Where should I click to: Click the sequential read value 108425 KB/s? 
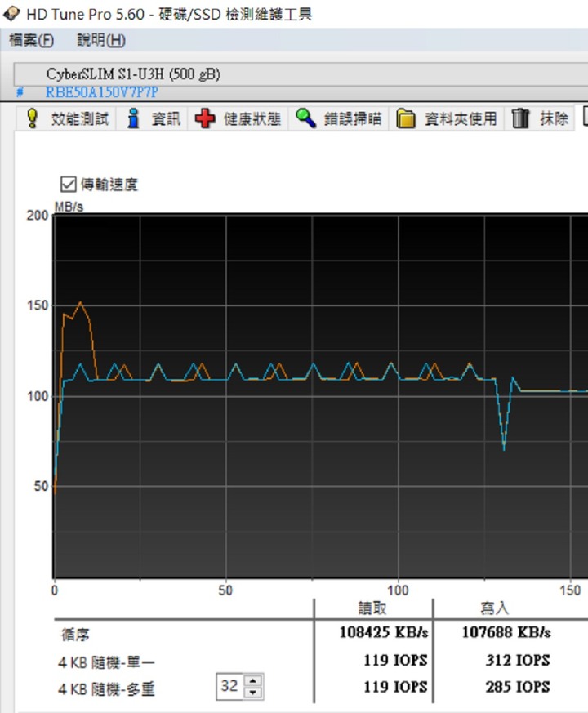tap(384, 632)
